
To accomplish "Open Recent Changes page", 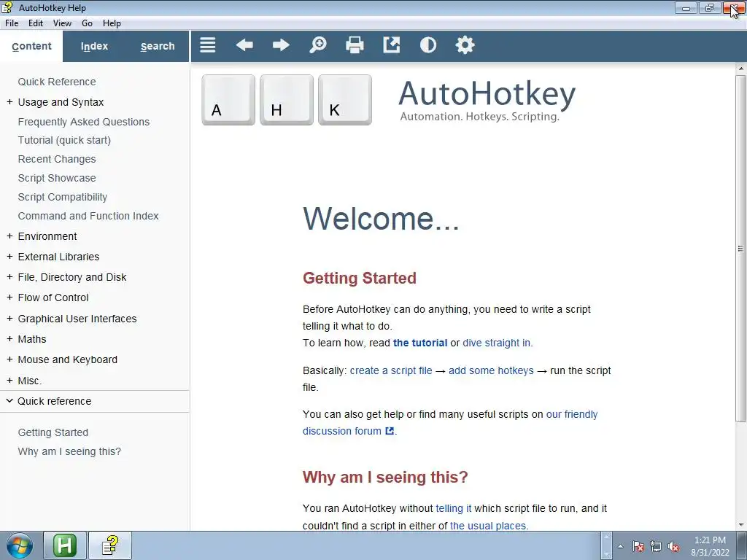I will click(x=57, y=159).
